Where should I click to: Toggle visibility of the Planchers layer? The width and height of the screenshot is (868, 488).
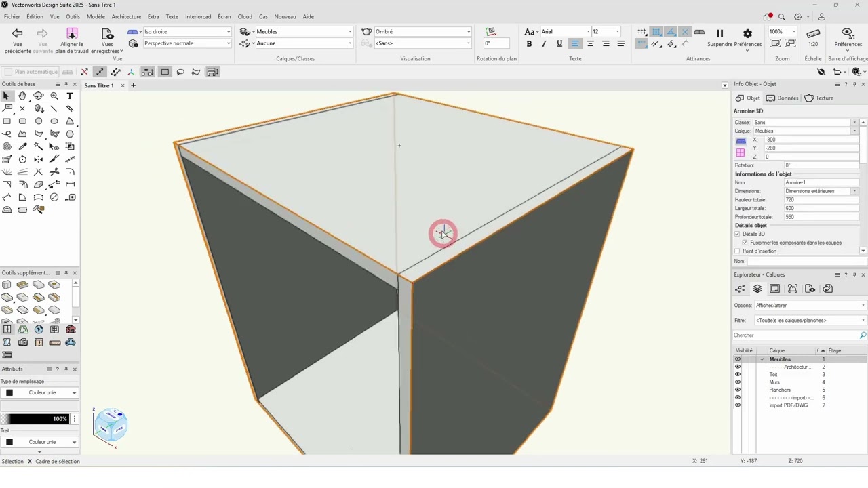click(x=738, y=390)
